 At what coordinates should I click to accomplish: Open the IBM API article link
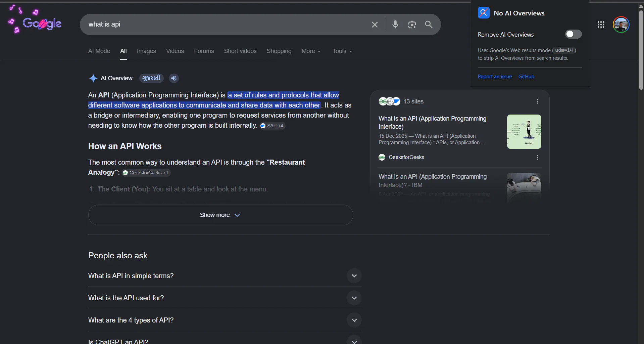coord(433,181)
